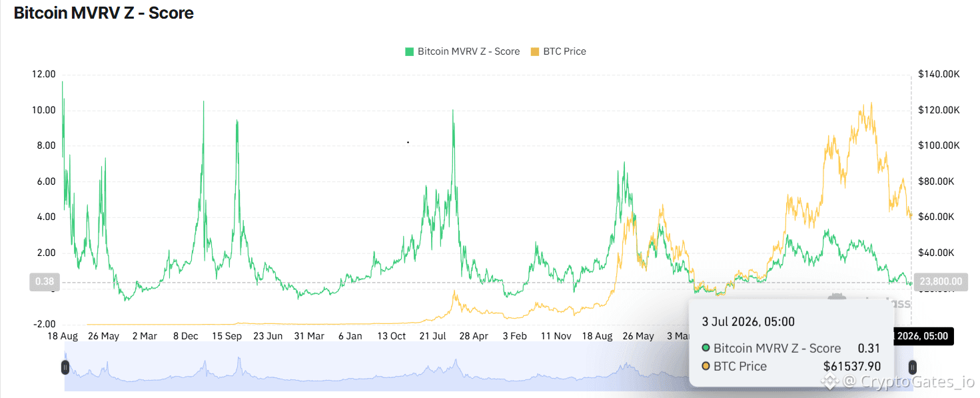Click the 13 Oct date axis label

pos(391,336)
